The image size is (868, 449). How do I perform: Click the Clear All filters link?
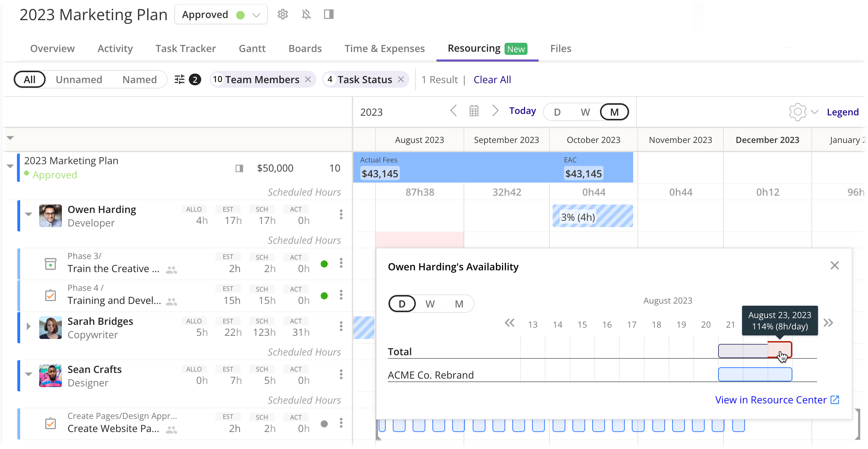click(492, 80)
